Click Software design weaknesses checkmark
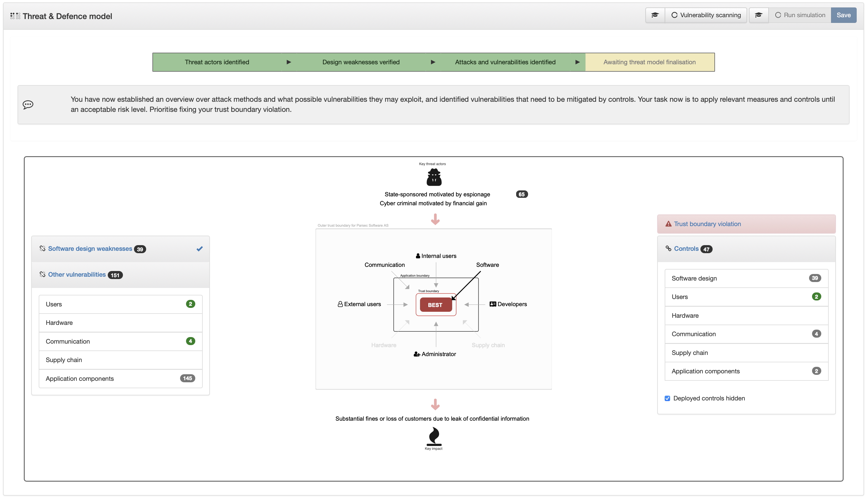The image size is (868, 498). click(x=199, y=249)
